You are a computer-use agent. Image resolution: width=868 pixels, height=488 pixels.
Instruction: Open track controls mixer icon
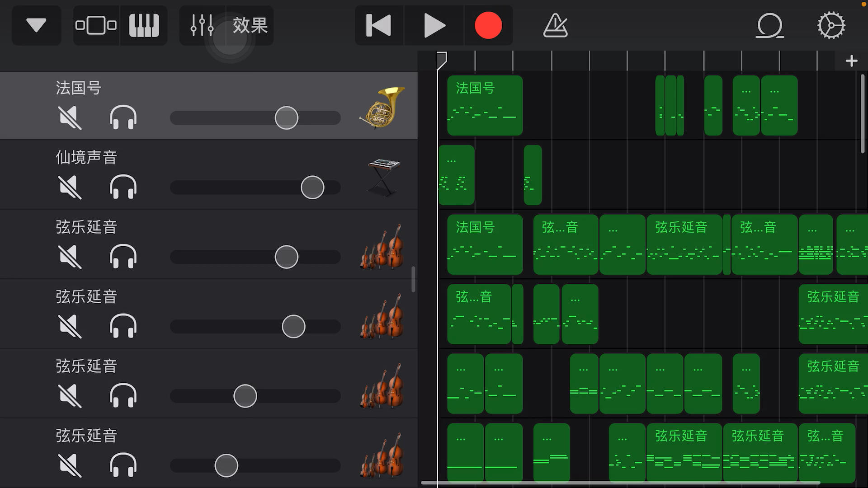pos(202,25)
